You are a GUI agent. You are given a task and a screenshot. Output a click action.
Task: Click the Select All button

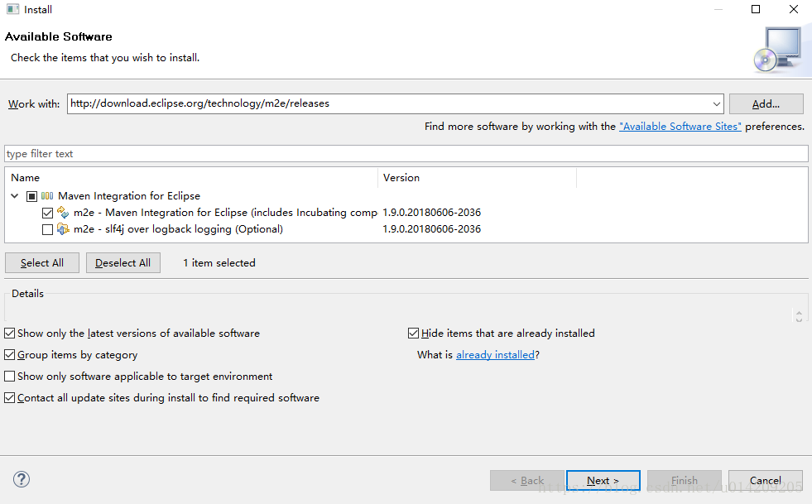click(42, 262)
